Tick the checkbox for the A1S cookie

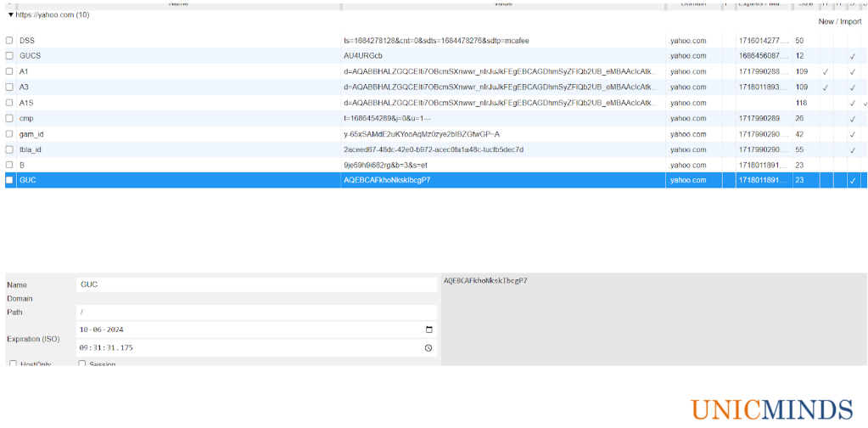point(9,103)
